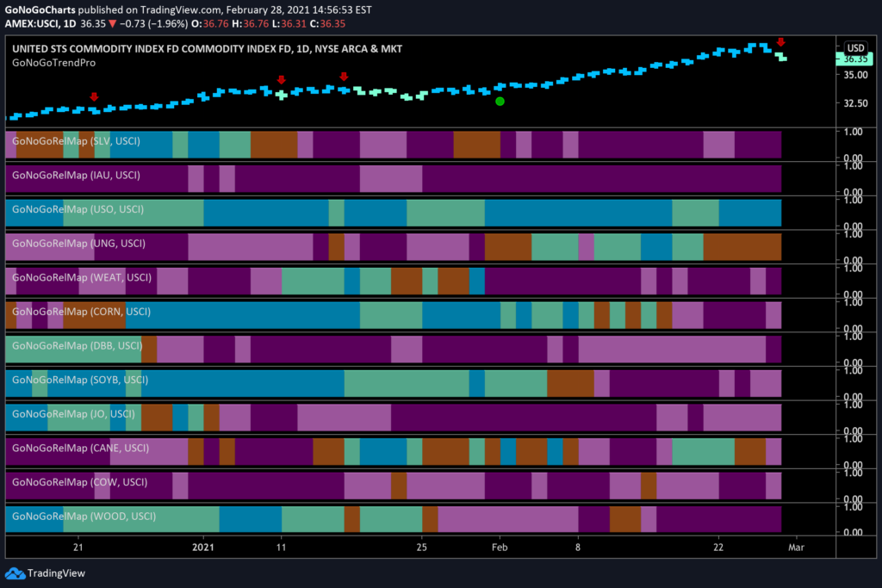Select GoNoGoRelMap (SOYB, USCI) label
The height and width of the screenshot is (588, 882).
(x=80, y=380)
